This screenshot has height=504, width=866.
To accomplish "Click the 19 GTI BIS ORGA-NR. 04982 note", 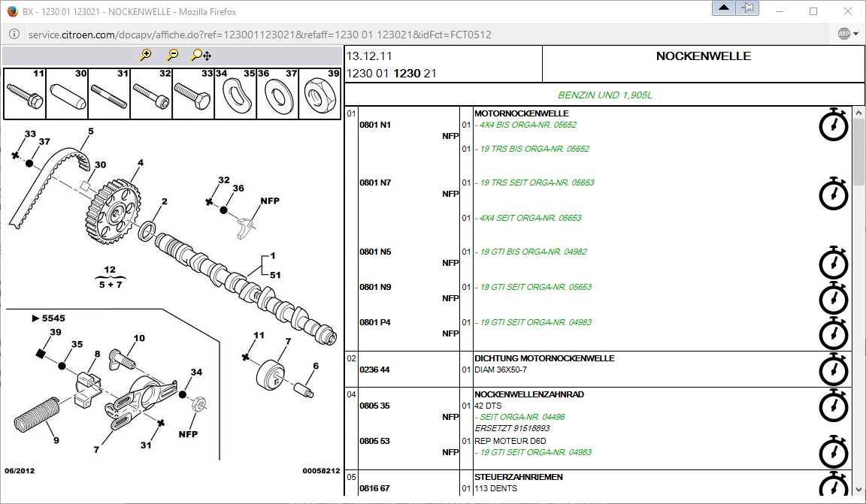I will coord(531,252).
